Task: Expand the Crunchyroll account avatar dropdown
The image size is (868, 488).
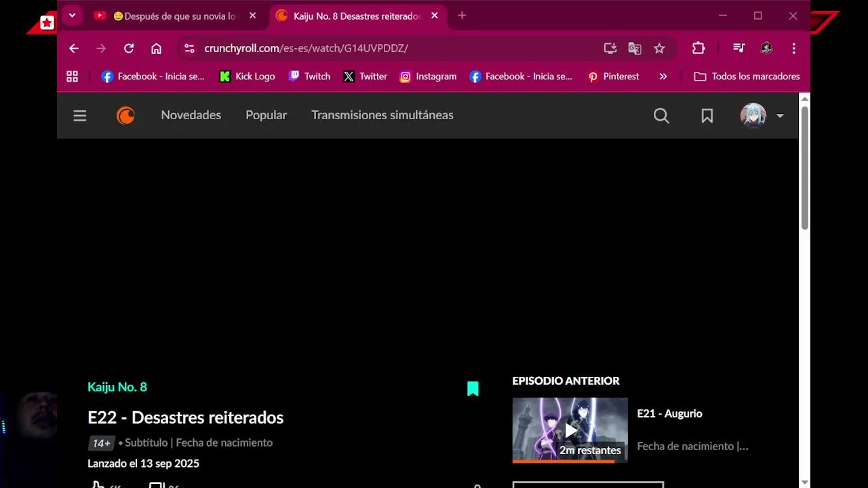Action: (762, 116)
